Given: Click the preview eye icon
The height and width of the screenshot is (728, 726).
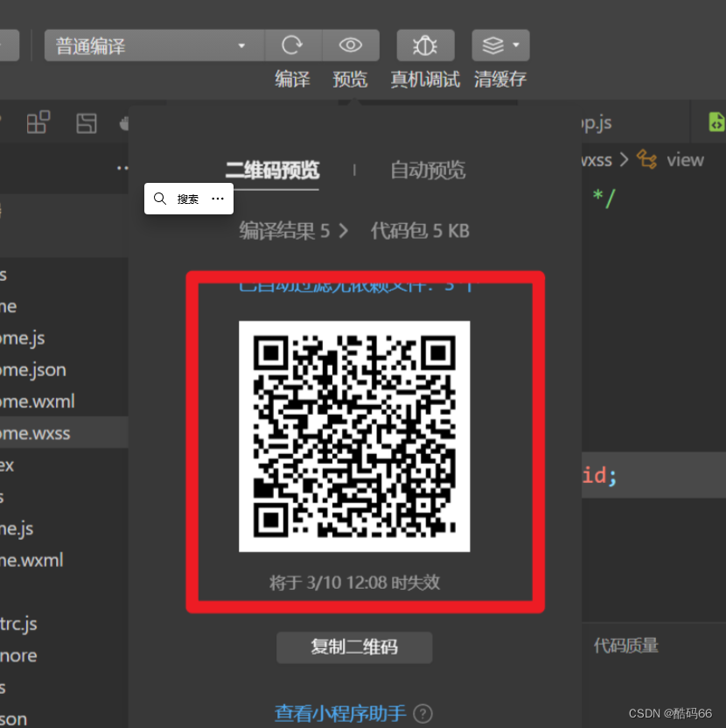Looking at the screenshot, I should (x=351, y=45).
